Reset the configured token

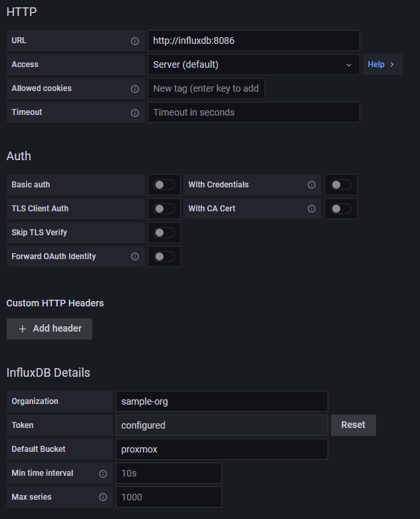tap(353, 425)
